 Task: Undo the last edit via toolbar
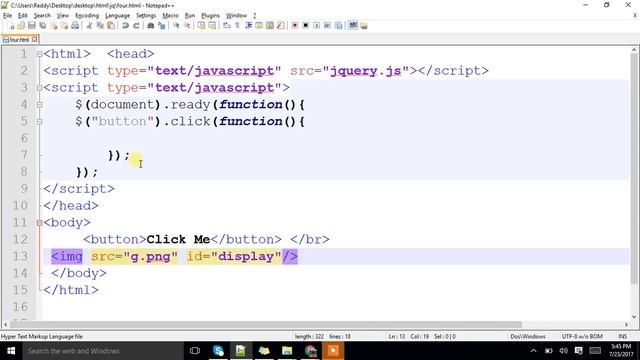125,26
